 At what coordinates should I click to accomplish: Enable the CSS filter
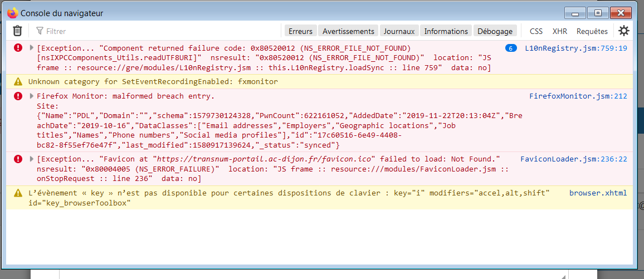[536, 31]
